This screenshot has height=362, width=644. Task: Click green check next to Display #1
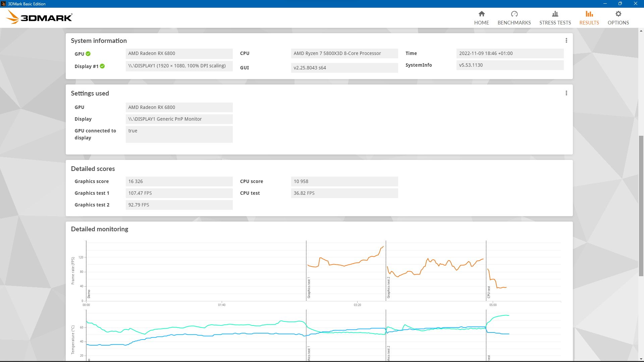coord(102,66)
